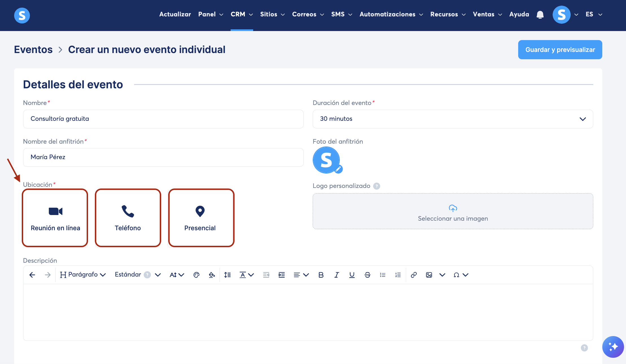Open the text color palette tool
This screenshot has width=626, height=364.
click(x=196, y=275)
